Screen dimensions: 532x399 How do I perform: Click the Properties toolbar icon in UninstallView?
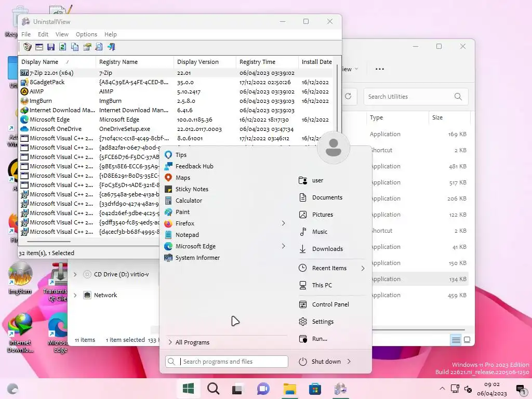click(87, 47)
